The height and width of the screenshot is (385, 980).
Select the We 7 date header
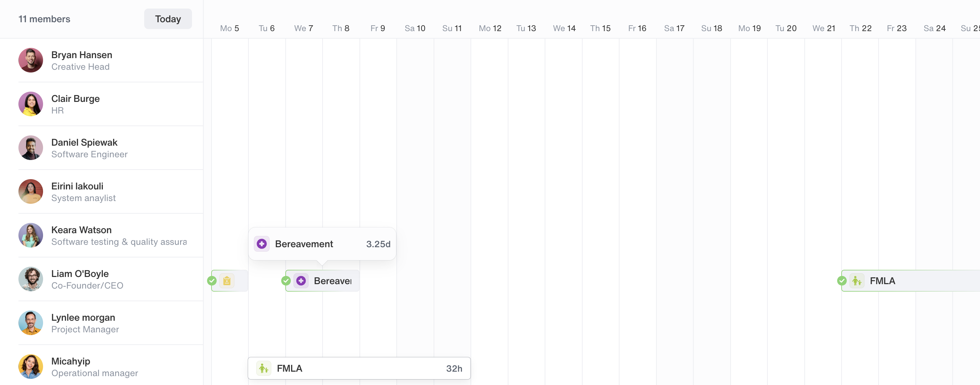[303, 28]
